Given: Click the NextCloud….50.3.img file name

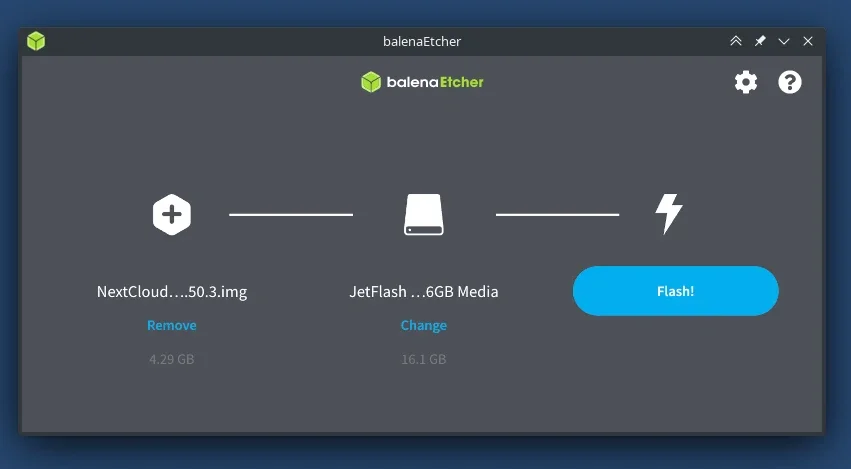Looking at the screenshot, I should [x=172, y=292].
